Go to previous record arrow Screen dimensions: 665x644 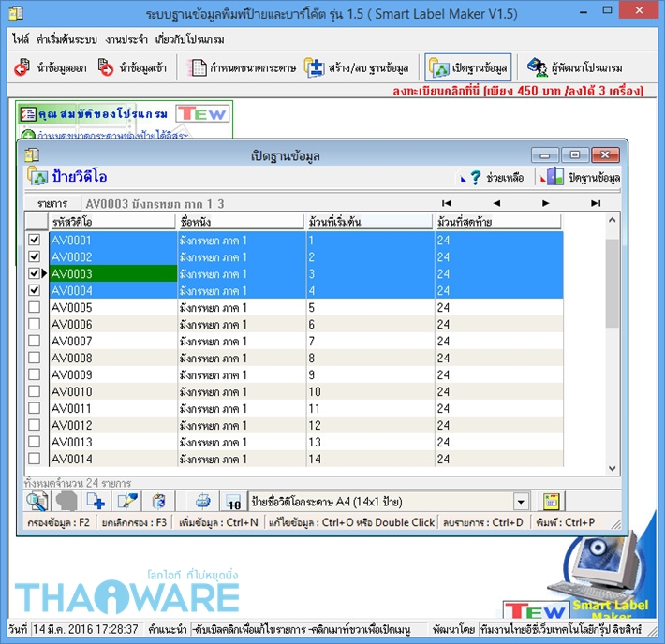[x=496, y=203]
